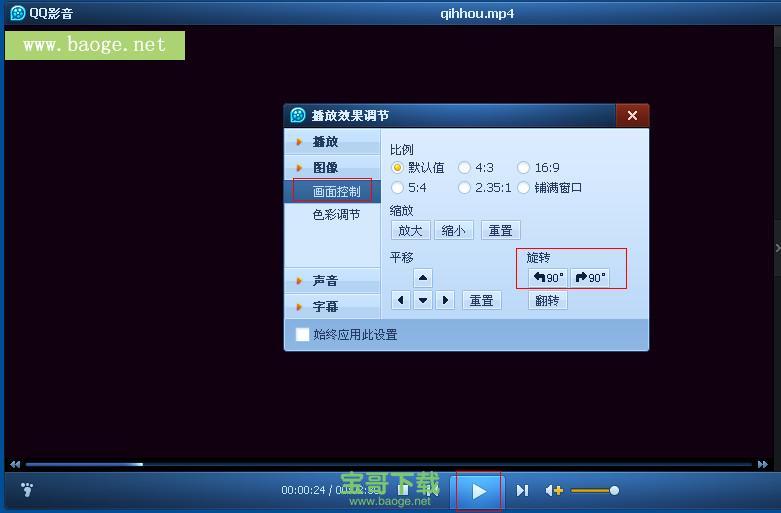Move the picture up with the up arrow
The width and height of the screenshot is (781, 513).
click(x=423, y=278)
